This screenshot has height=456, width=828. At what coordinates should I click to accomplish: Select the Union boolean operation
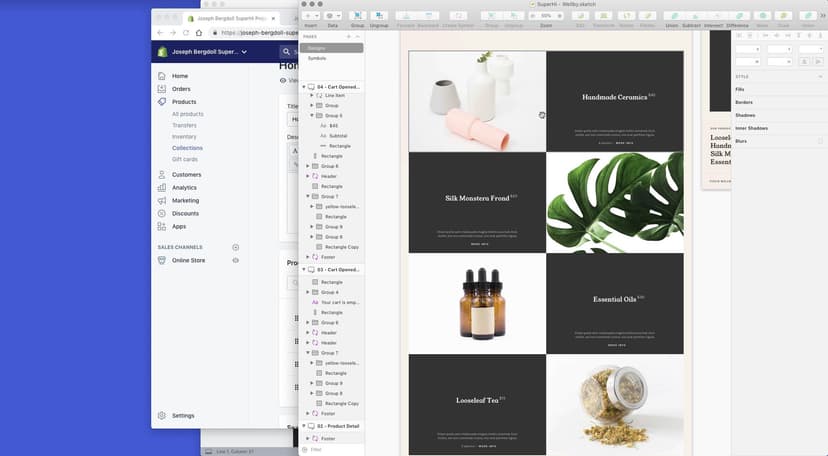pos(672,16)
